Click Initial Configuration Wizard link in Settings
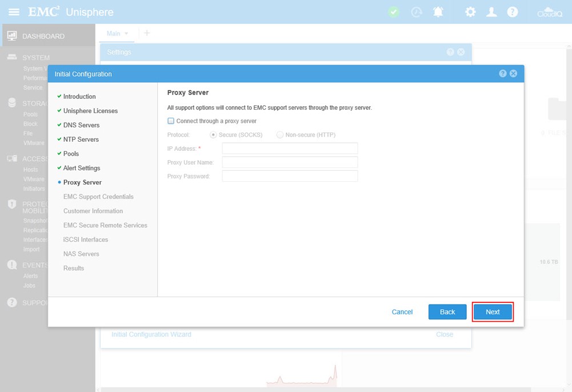Image resolution: width=572 pixels, height=392 pixels. (x=151, y=334)
